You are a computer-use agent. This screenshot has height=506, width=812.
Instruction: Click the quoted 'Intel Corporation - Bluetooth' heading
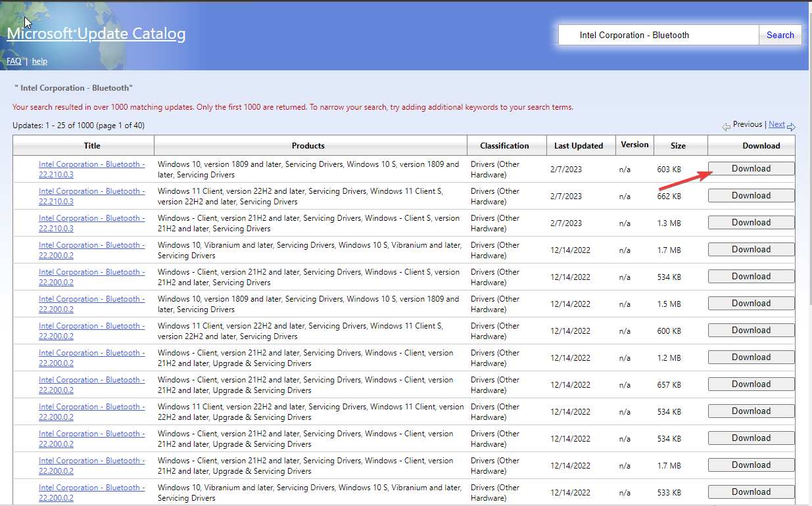(74, 87)
